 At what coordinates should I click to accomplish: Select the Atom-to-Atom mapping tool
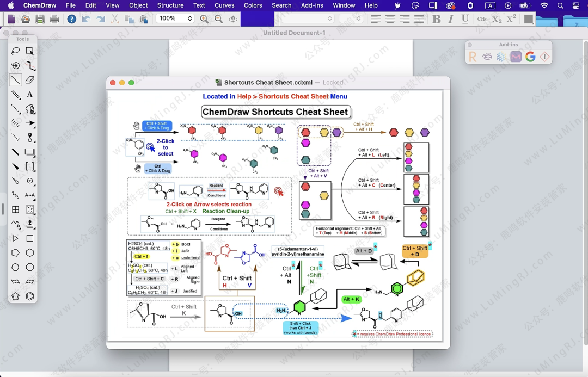pyautogui.click(x=29, y=195)
